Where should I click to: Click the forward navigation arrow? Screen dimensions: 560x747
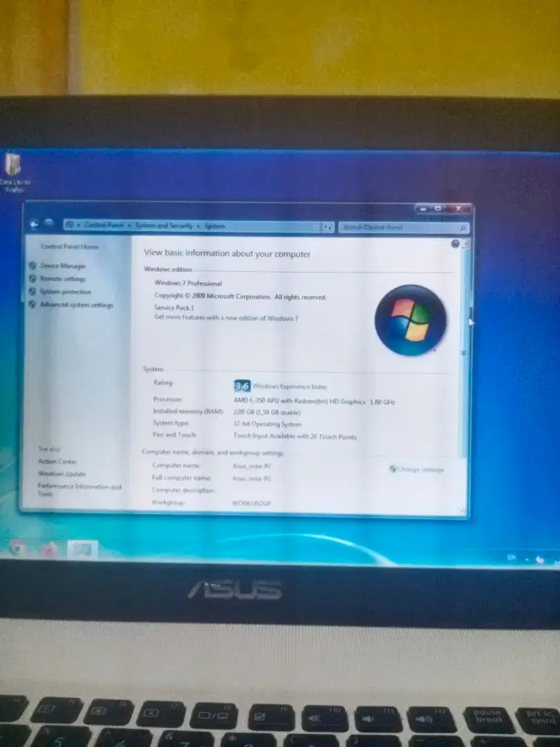[49, 223]
